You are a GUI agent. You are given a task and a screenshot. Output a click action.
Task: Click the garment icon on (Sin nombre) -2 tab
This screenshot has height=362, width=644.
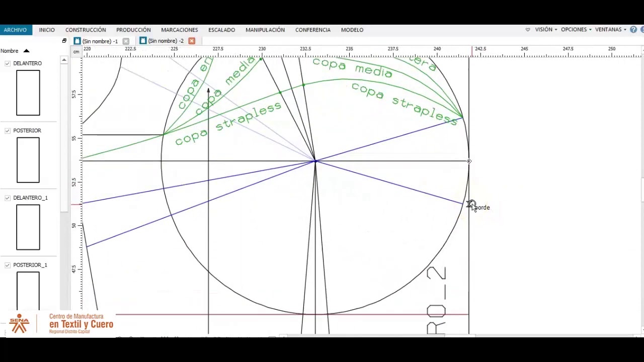[x=143, y=41]
